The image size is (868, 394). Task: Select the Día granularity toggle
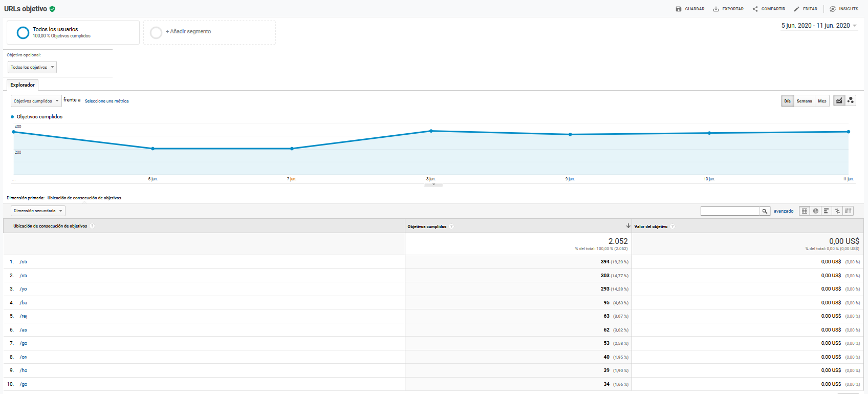click(787, 101)
